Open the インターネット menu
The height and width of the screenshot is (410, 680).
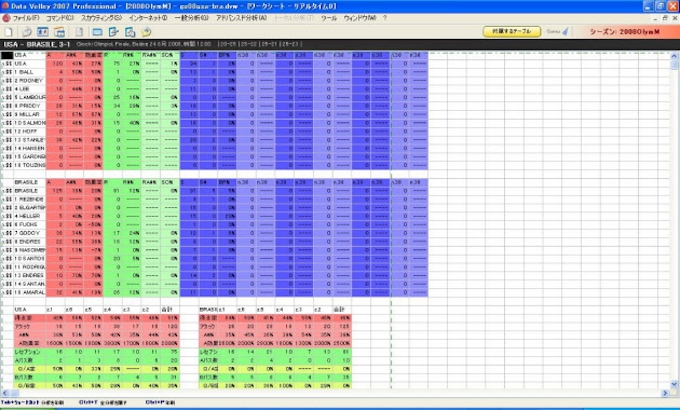coord(147,18)
